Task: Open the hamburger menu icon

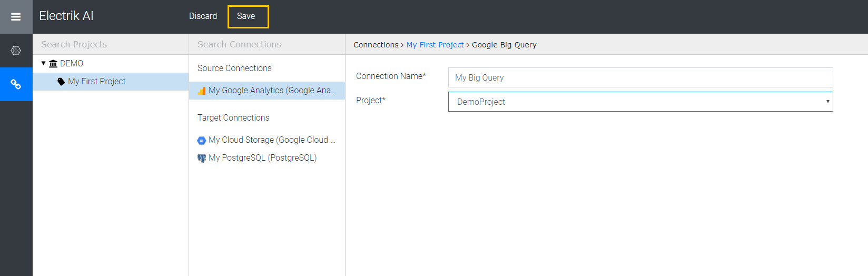Action: (16, 17)
